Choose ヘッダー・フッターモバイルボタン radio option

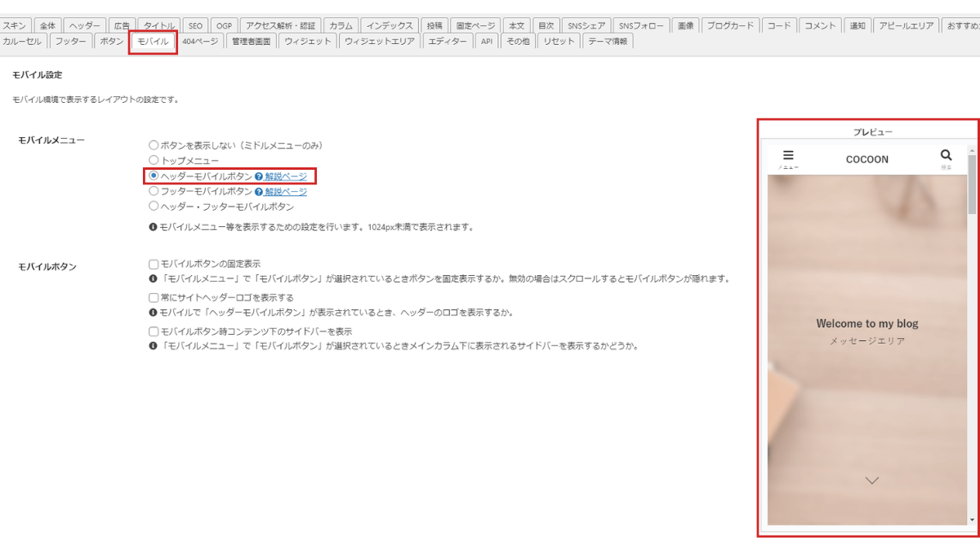154,207
